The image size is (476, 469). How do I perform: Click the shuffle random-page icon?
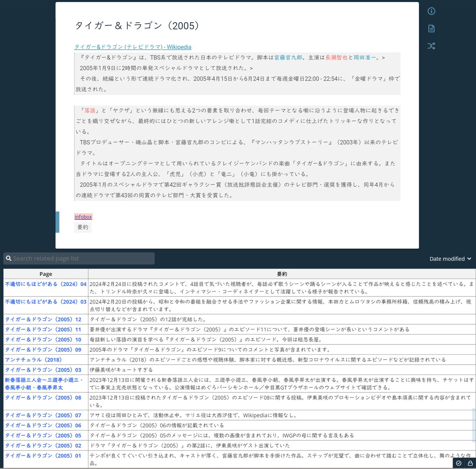point(431,46)
